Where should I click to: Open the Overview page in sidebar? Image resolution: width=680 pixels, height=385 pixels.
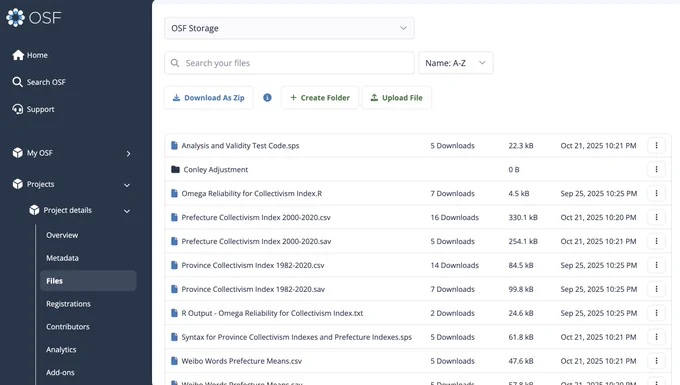62,235
